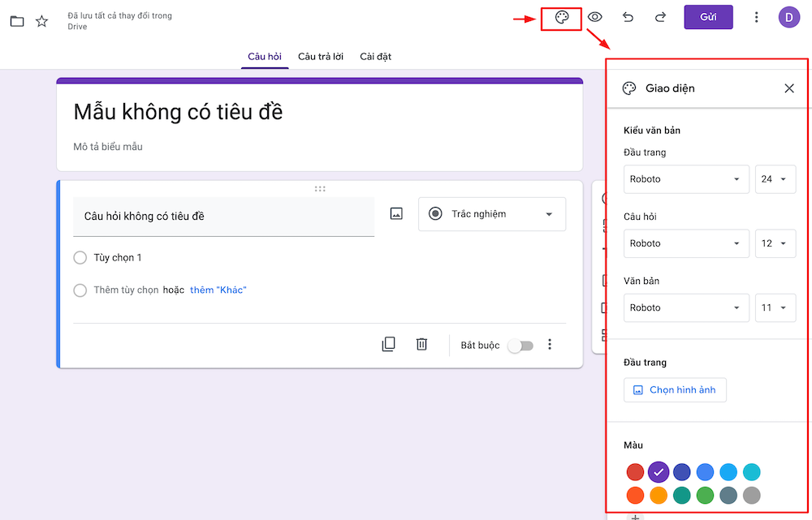Add an image to the question

(396, 213)
